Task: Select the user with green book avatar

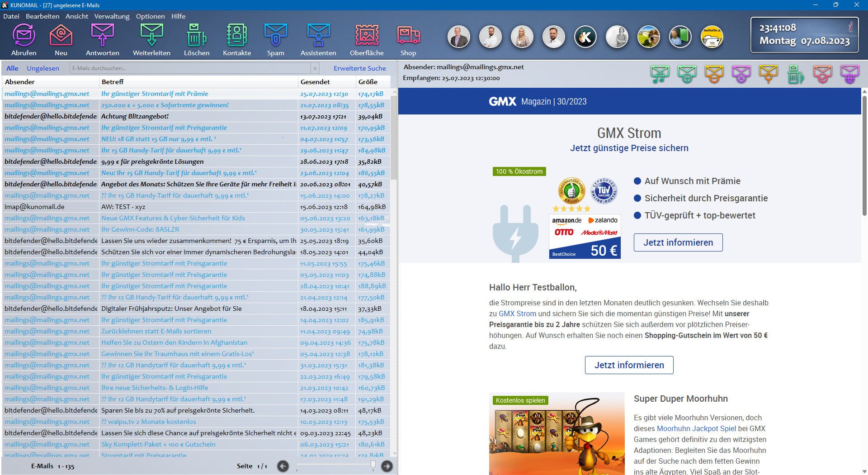Action: click(680, 37)
